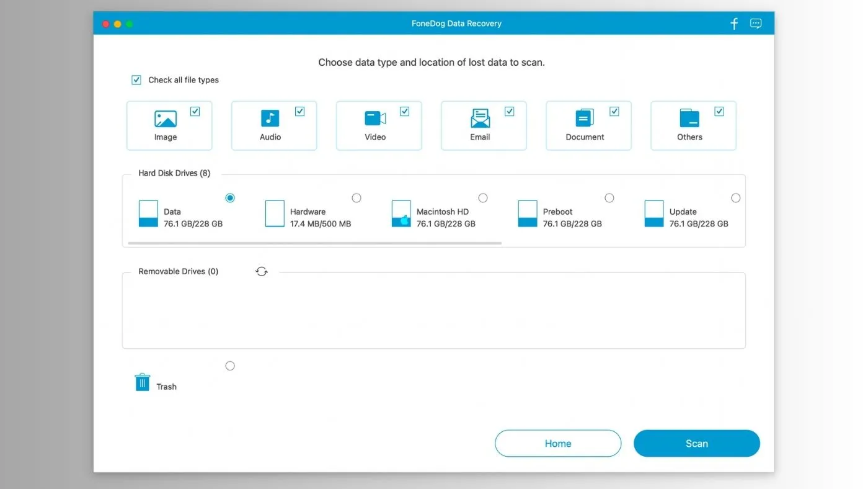868x489 pixels.
Task: Click the Macintosh HD drive icon
Action: pyautogui.click(x=401, y=213)
